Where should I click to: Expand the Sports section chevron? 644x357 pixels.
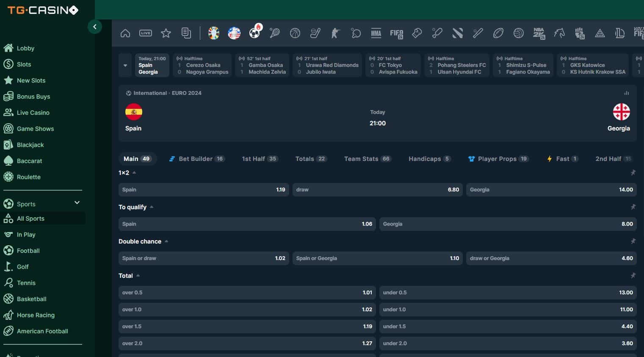[77, 203]
